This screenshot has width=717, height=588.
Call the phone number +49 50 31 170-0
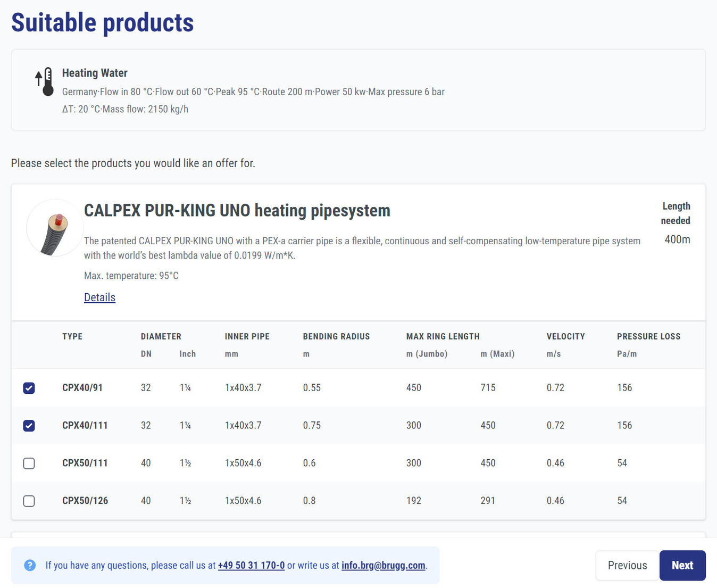[x=251, y=565]
